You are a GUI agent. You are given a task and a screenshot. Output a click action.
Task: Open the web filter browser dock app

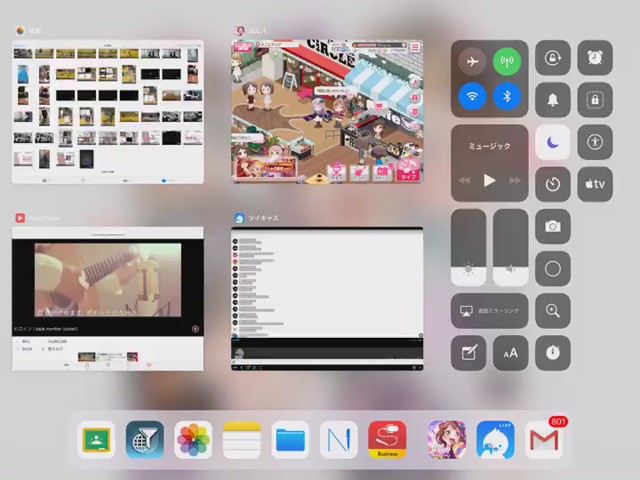(x=145, y=440)
